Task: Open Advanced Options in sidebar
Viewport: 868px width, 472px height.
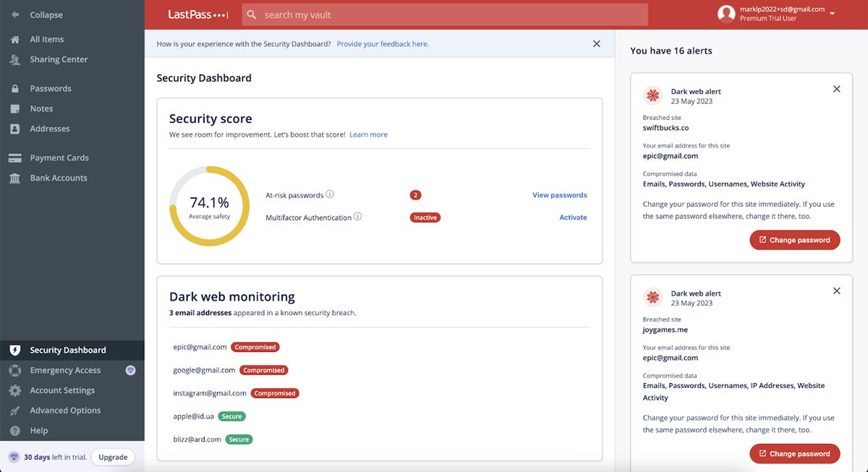Action: tap(65, 411)
